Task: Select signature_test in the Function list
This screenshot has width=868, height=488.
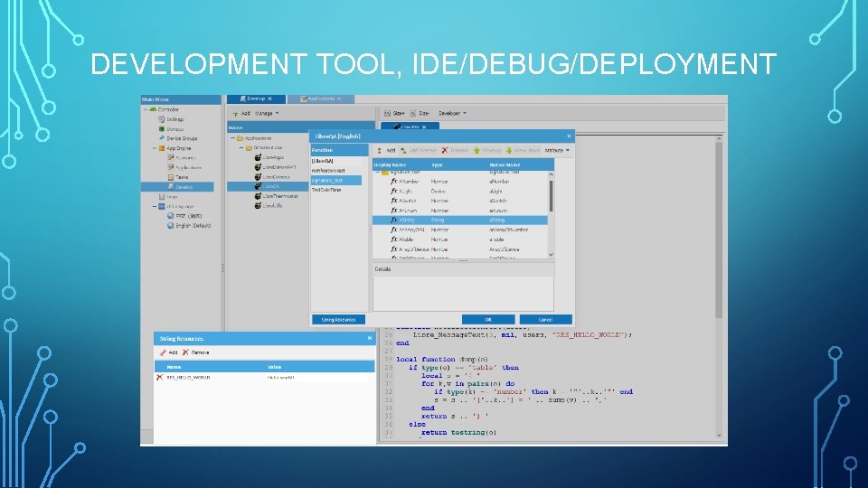Action: (x=336, y=181)
